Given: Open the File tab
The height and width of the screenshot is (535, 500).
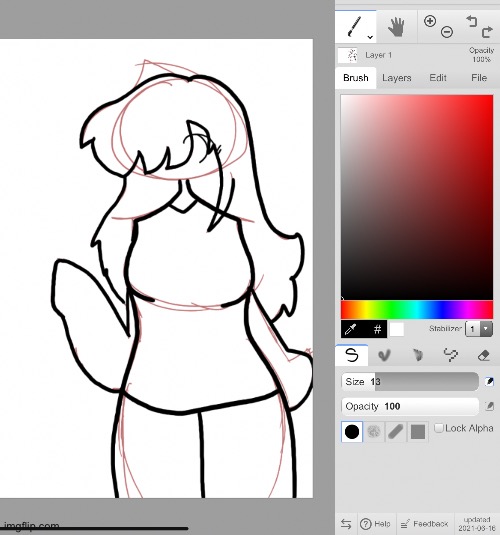Looking at the screenshot, I should pyautogui.click(x=479, y=78).
